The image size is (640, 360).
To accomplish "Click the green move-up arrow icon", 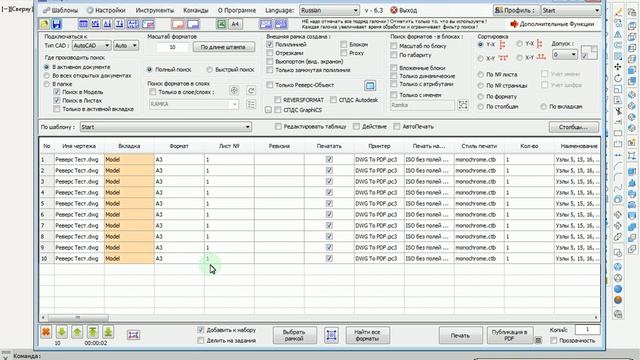I will (77, 332).
